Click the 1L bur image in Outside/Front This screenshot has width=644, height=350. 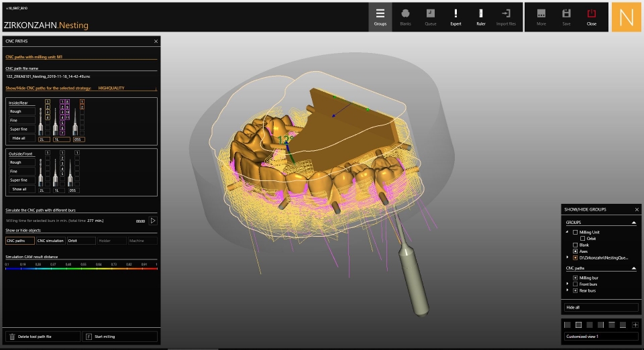(56, 173)
